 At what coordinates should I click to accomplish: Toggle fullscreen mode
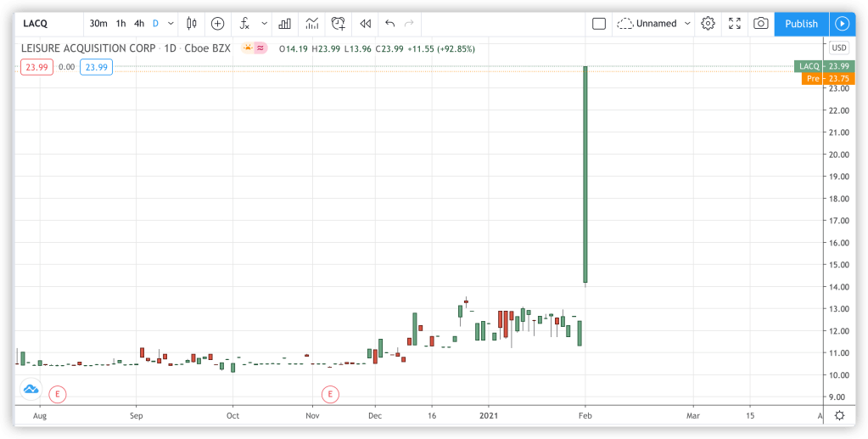click(735, 24)
